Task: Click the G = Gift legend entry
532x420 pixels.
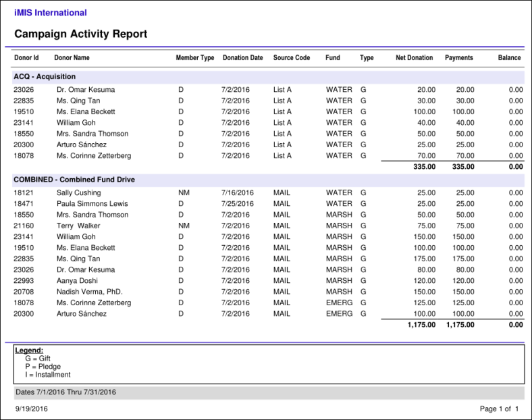Action: (38, 359)
